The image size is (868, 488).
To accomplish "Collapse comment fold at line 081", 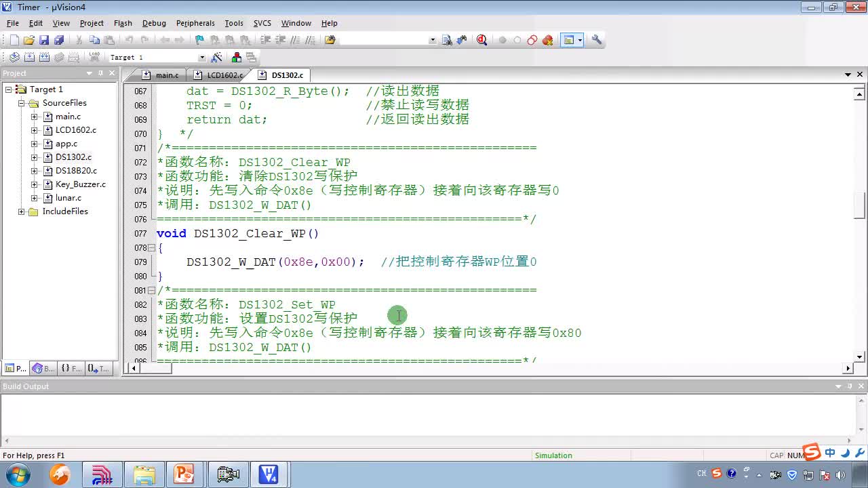I will pyautogui.click(x=152, y=290).
